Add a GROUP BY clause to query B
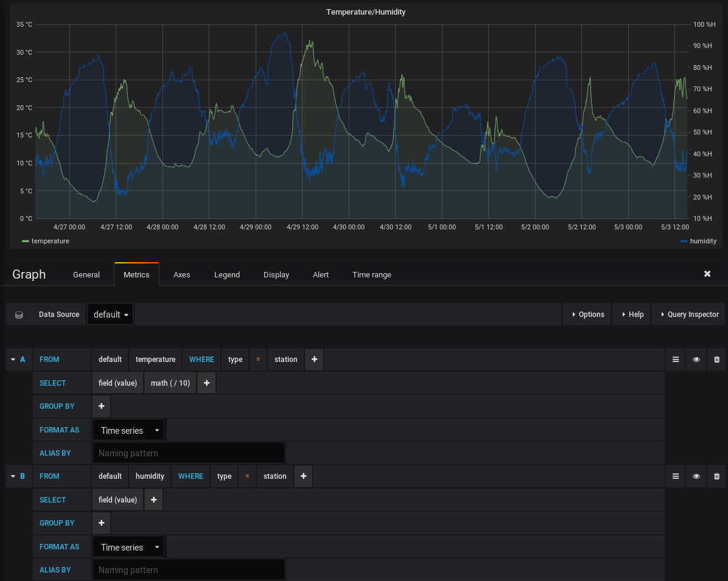Viewport: 728px width, 581px height. (101, 523)
